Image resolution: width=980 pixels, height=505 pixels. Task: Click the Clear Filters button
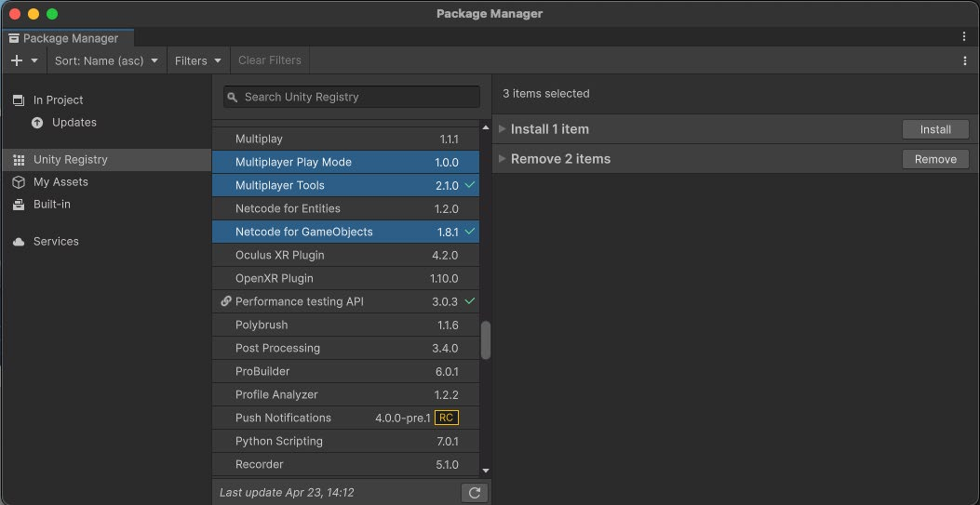coord(270,60)
